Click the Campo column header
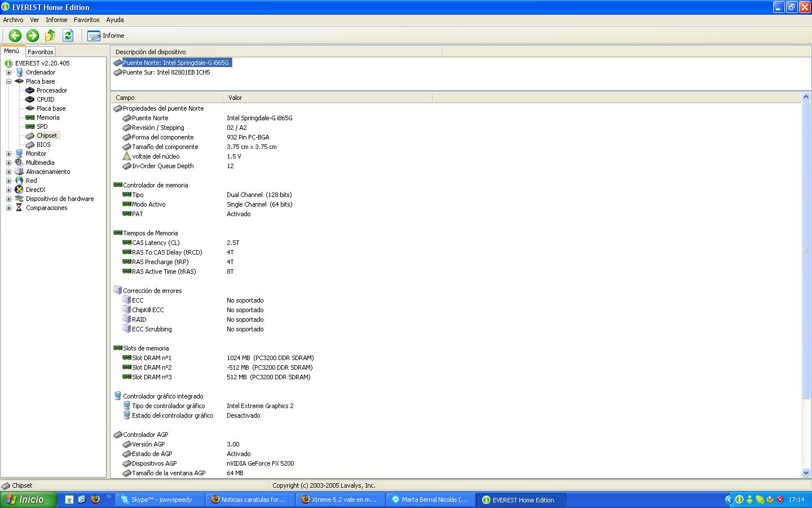This screenshot has width=812, height=508. point(167,98)
